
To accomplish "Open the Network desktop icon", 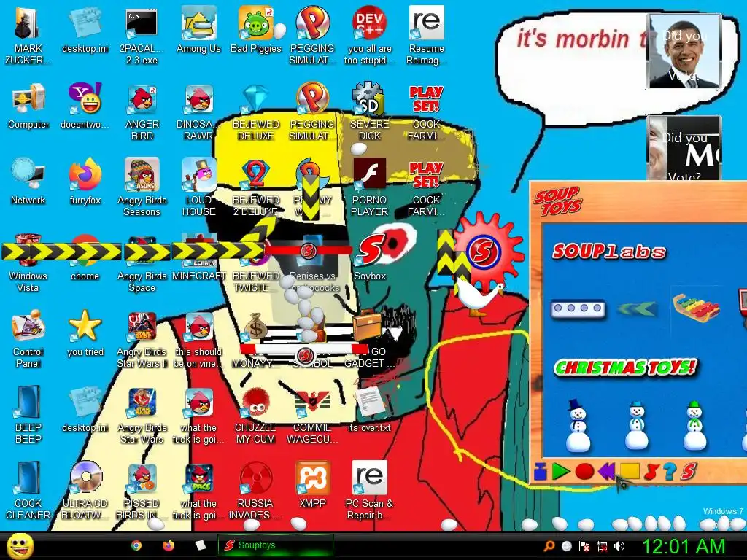I will [28, 182].
